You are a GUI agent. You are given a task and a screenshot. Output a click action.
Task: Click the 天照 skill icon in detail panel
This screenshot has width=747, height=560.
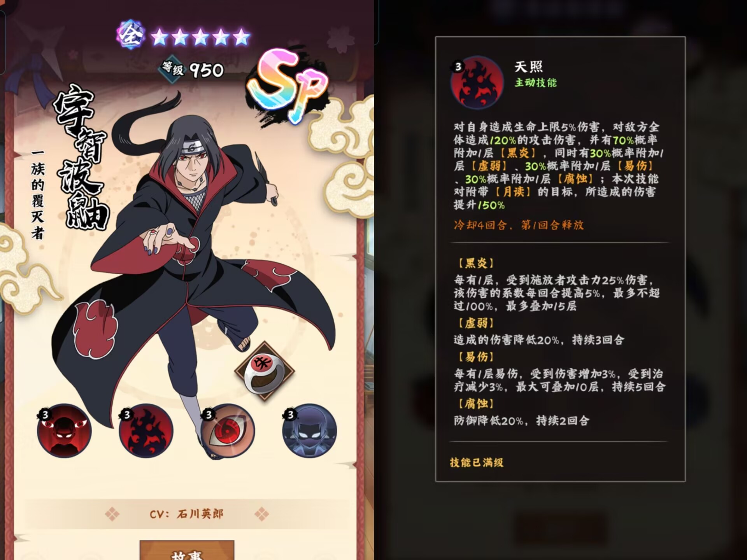[x=477, y=82]
